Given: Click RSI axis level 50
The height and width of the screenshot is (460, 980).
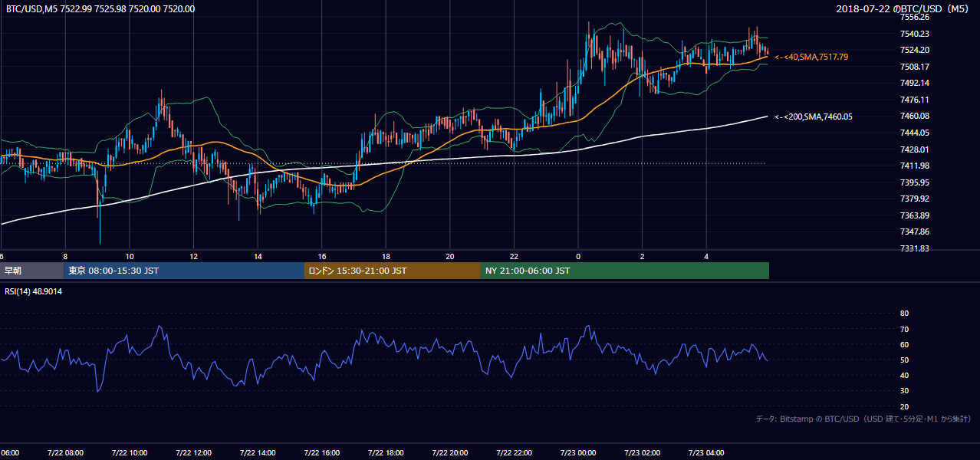Looking at the screenshot, I should click(904, 360).
